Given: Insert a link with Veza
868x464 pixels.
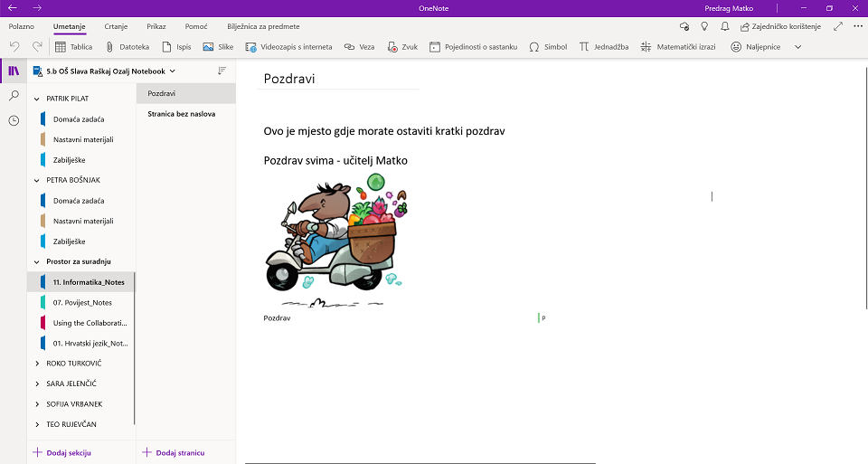Looking at the screenshot, I should tap(359, 47).
